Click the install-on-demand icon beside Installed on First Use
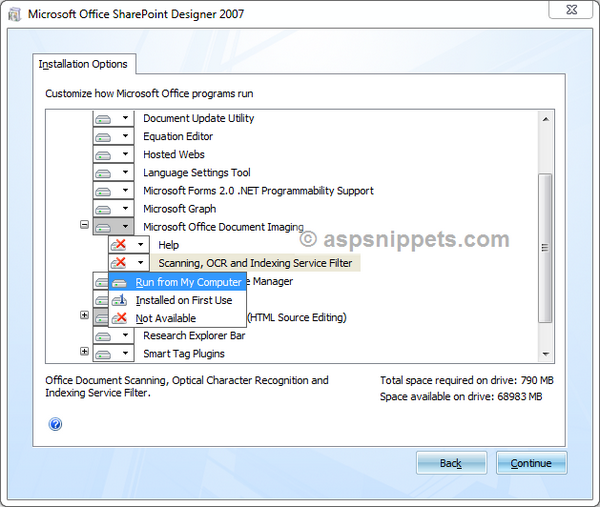The image size is (600, 507). point(119,300)
